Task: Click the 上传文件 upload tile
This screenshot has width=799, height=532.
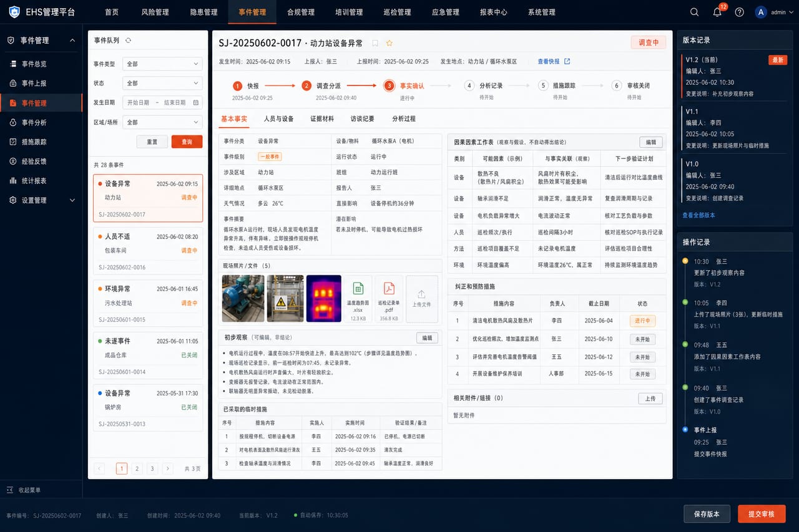Action: point(422,299)
